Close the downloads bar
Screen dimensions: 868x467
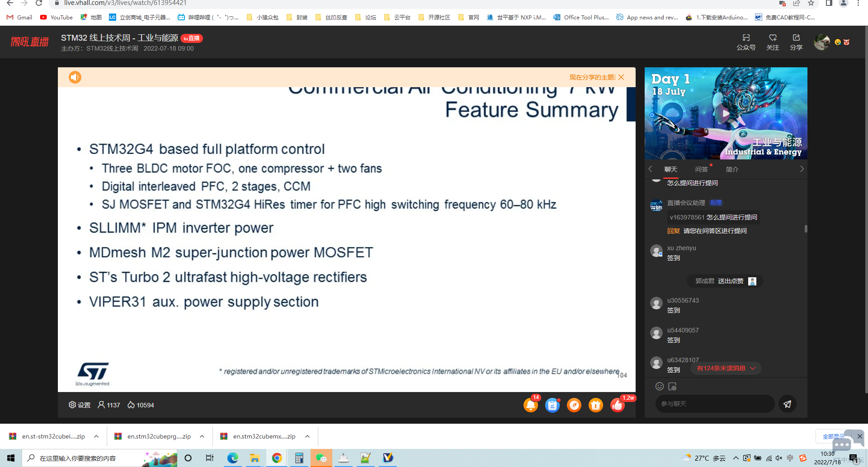[859, 436]
